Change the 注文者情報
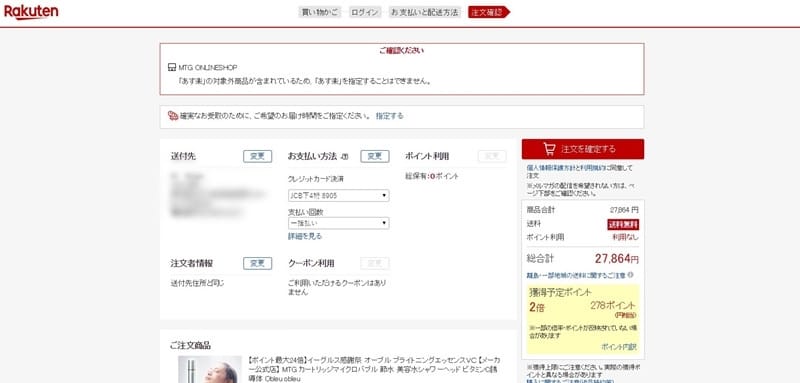800x383 pixels. pyautogui.click(x=258, y=263)
